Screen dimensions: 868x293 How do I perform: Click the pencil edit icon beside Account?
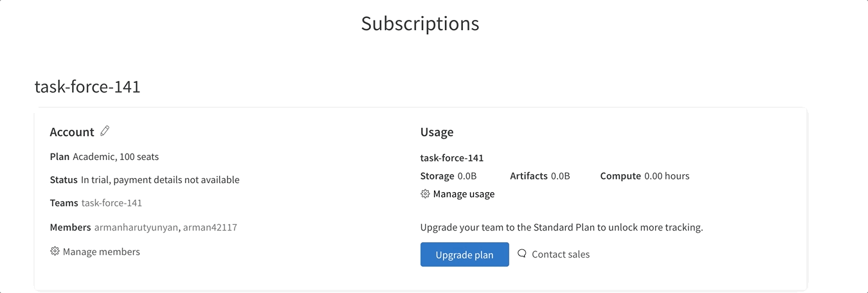click(105, 131)
